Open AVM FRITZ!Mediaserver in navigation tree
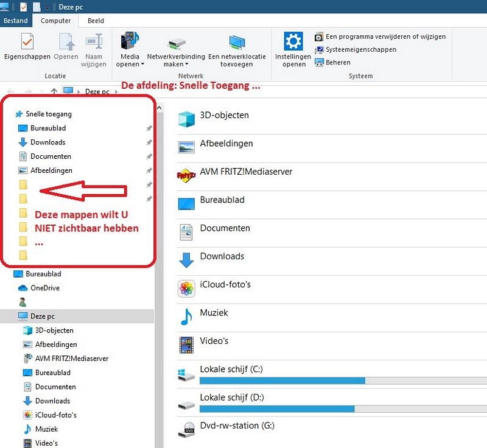The width and height of the screenshot is (487, 448). point(66,359)
